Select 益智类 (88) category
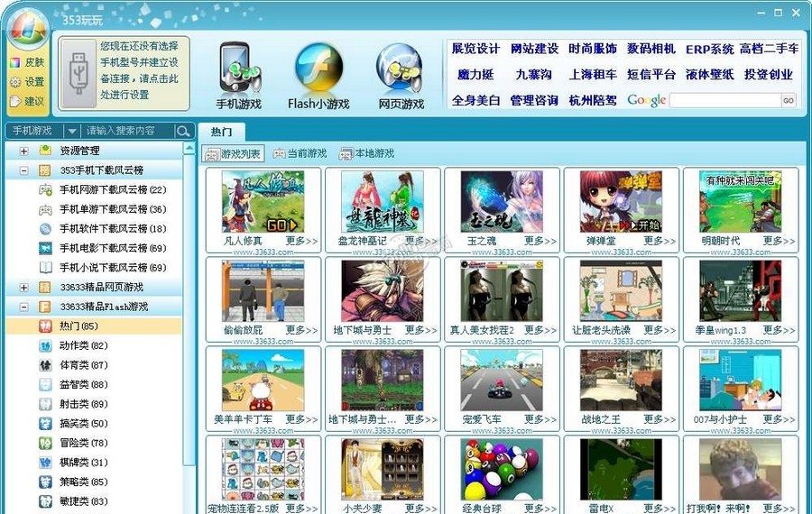This screenshot has height=514, width=812. (x=74, y=384)
